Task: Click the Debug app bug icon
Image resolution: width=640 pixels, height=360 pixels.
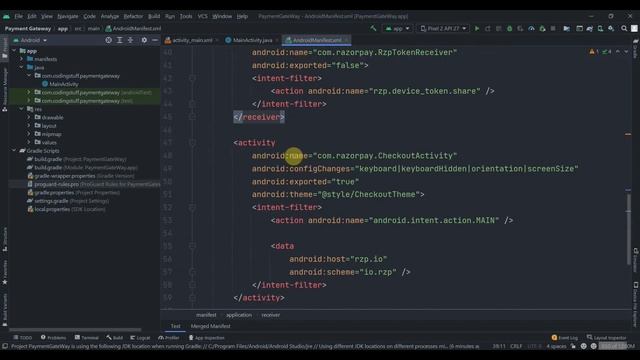Action: click(x=509, y=29)
